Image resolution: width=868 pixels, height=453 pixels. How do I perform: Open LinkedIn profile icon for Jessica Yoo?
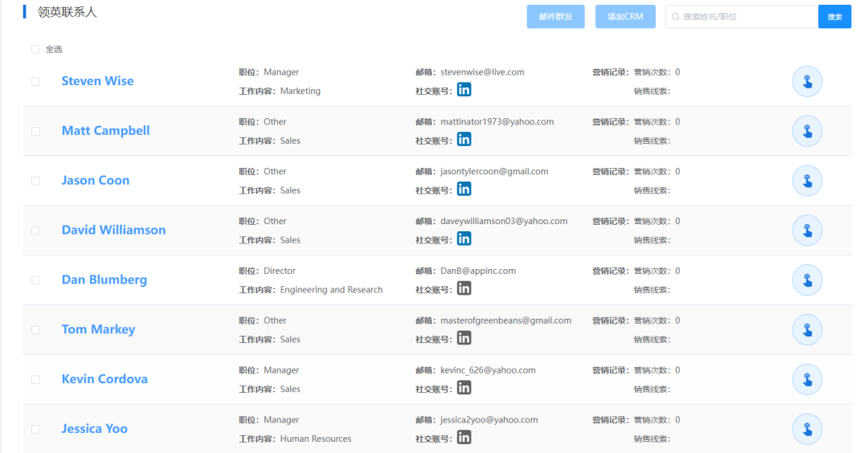464,438
